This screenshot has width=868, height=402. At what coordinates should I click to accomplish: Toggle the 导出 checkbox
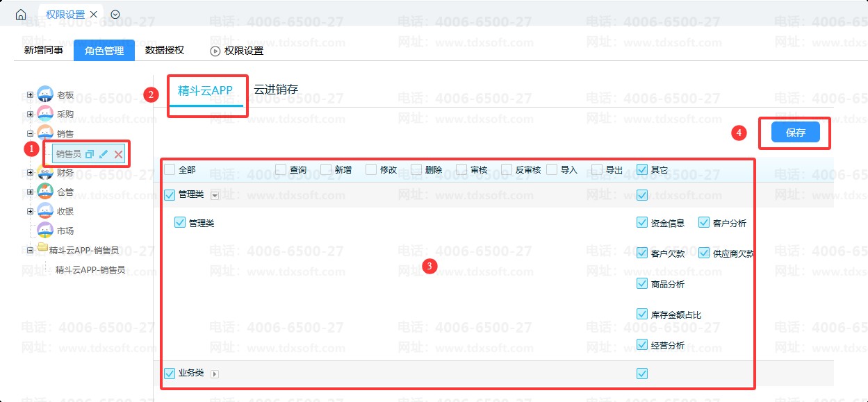[x=597, y=169]
